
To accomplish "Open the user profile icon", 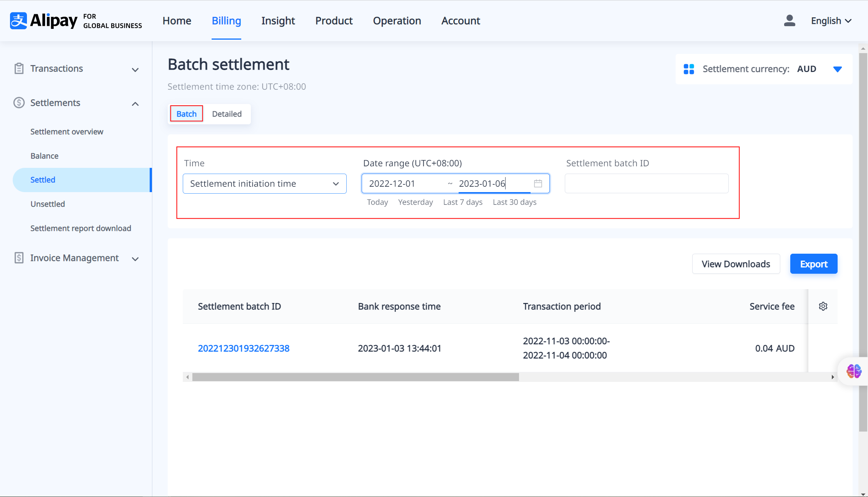I will [x=789, y=21].
